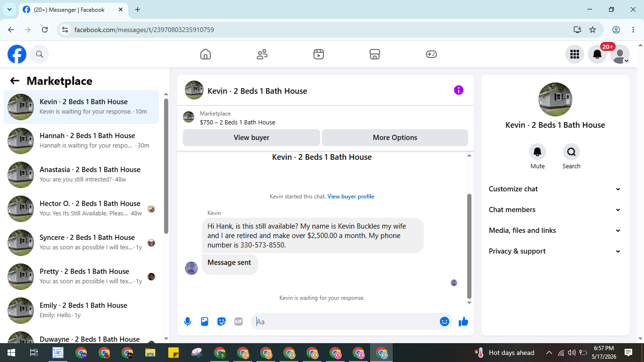Open conversation information purple icon

459,90
